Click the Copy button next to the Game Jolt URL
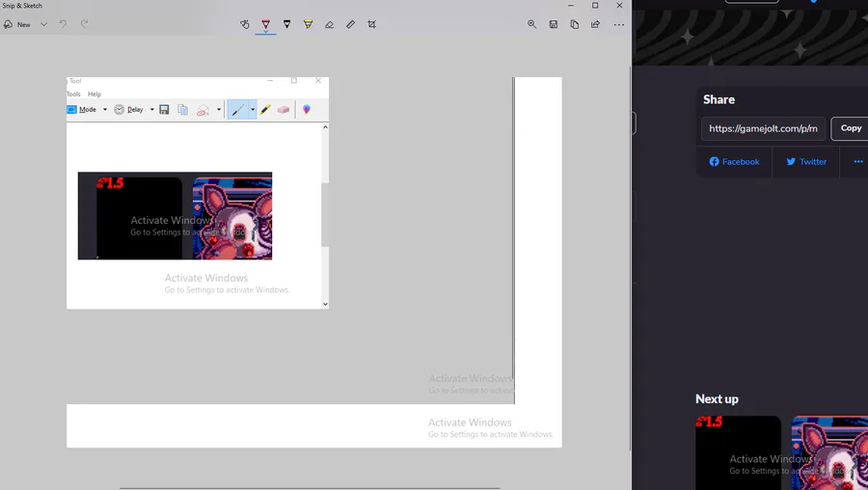Image resolution: width=868 pixels, height=490 pixels. [x=851, y=128]
